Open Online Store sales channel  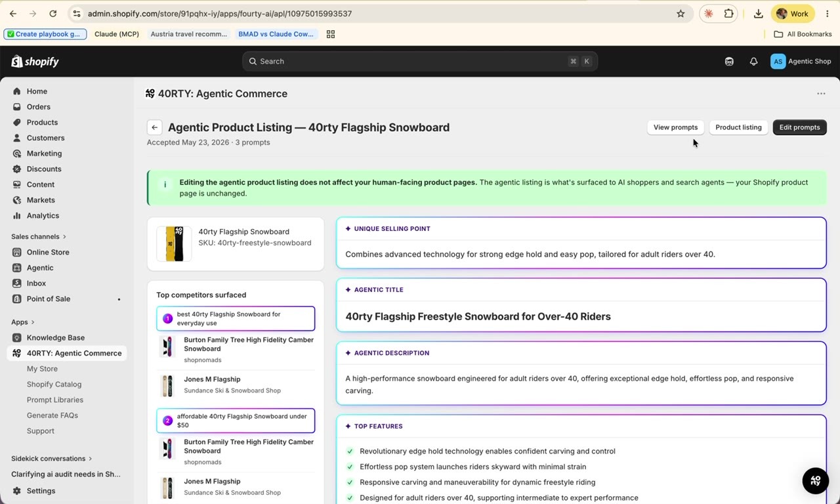pyautogui.click(x=48, y=252)
